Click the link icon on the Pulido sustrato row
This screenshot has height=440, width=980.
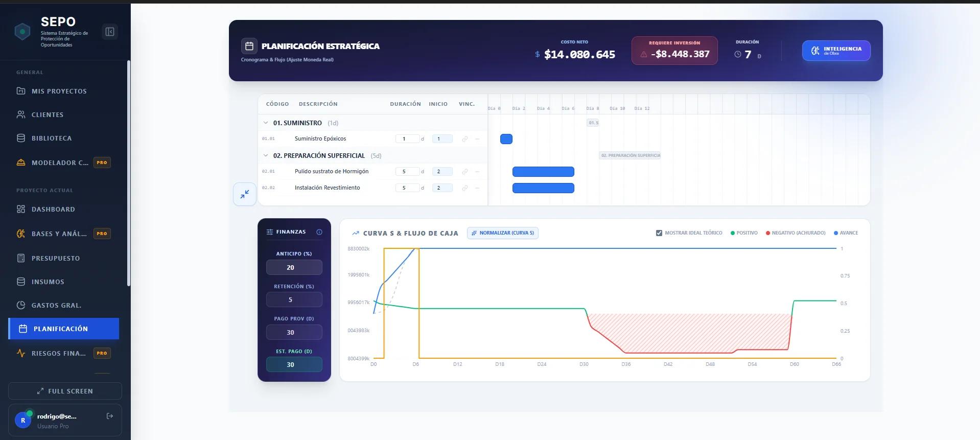(x=465, y=172)
